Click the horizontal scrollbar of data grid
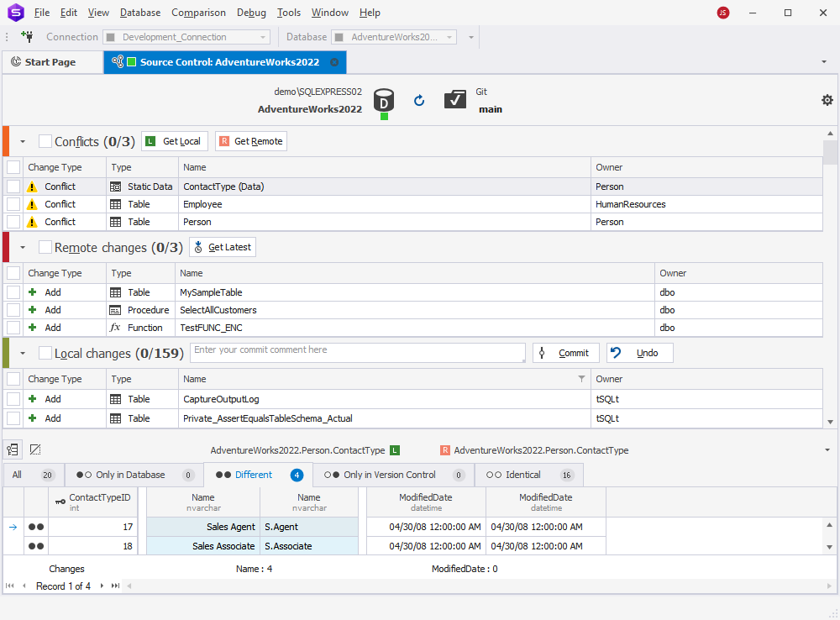 pos(479,586)
